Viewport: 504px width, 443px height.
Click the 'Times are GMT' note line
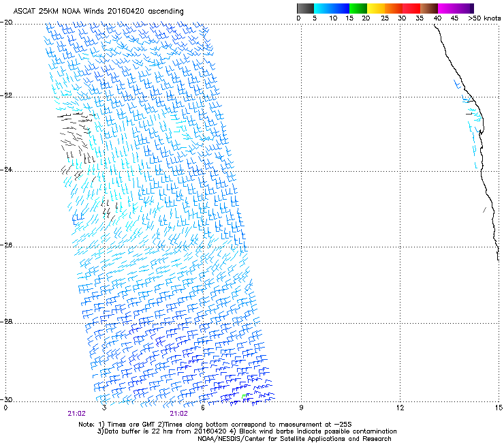pos(215,425)
